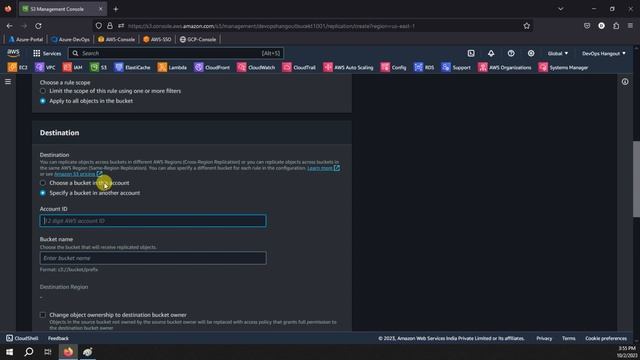Open the Windows Start menu
Viewport: 640px width, 360px height.
coord(9,351)
